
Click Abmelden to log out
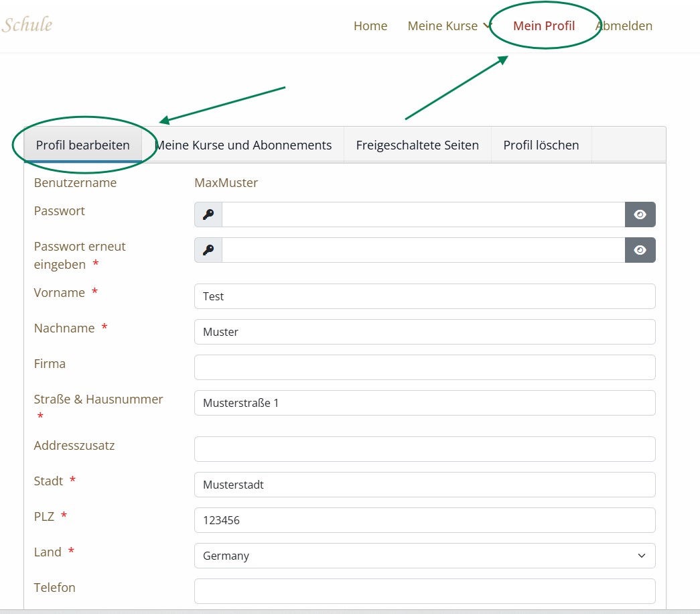[624, 26]
